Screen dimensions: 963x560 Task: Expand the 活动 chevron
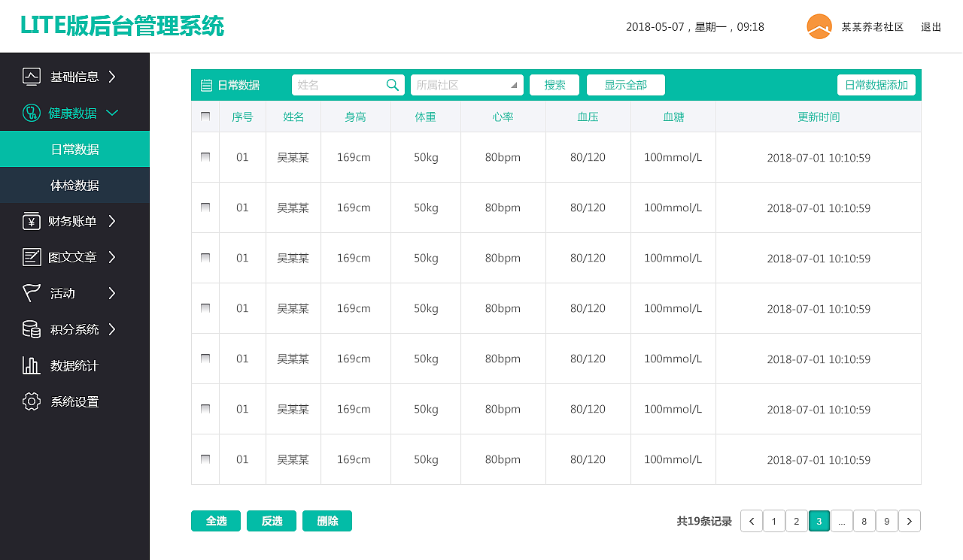coord(111,293)
